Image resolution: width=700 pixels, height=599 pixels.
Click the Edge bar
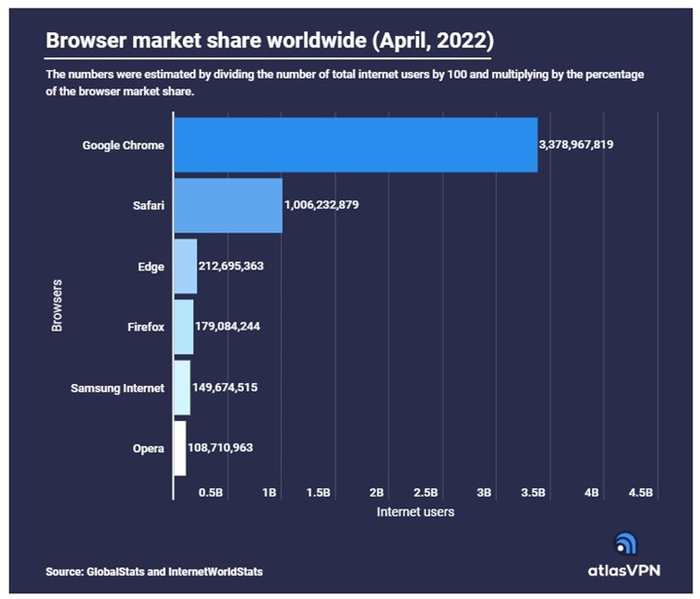point(186,266)
